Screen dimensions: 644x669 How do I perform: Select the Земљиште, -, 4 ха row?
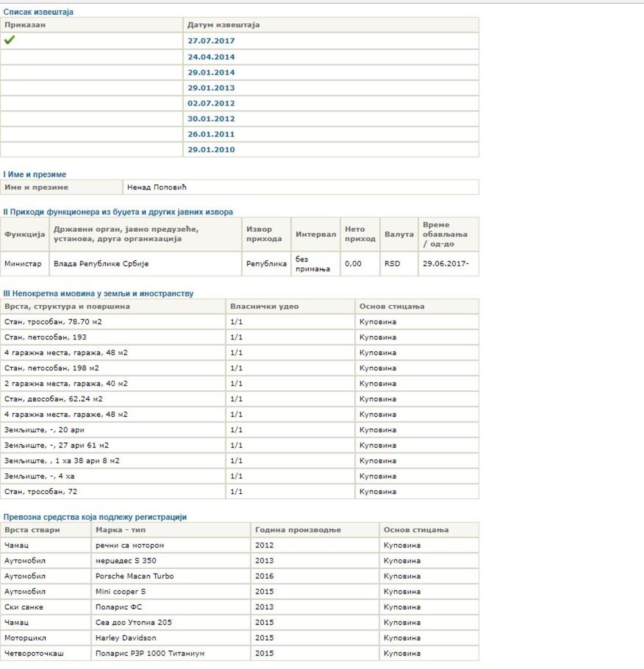pyautogui.click(x=44, y=476)
